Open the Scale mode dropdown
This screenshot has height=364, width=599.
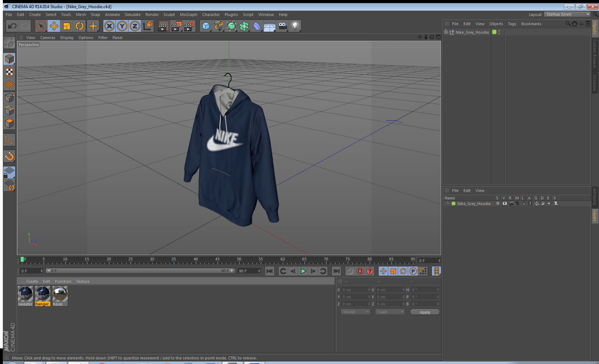click(390, 312)
